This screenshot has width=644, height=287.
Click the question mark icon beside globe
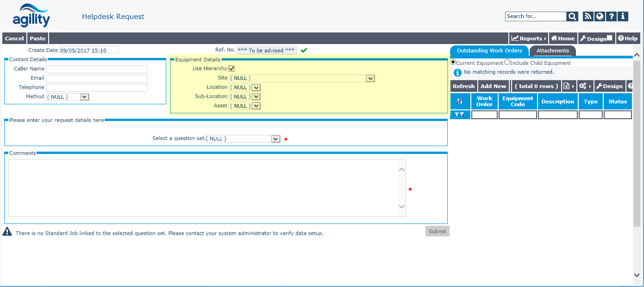612,17
